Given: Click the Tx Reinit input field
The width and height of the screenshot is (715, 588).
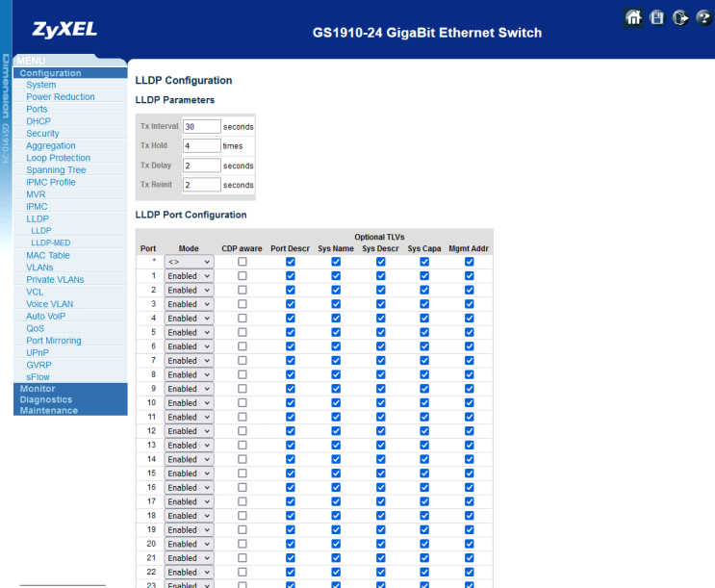Looking at the screenshot, I should [201, 185].
